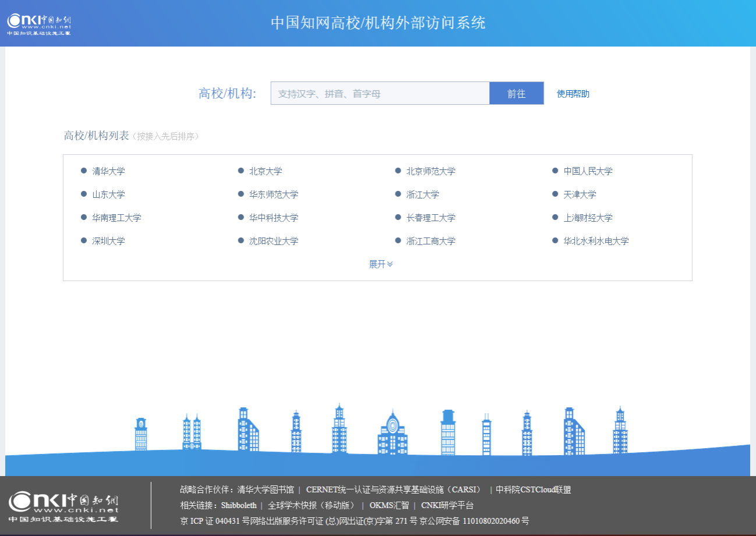756x536 pixels.
Task: Go to CNKI研学平台 footer link
Action: (447, 506)
